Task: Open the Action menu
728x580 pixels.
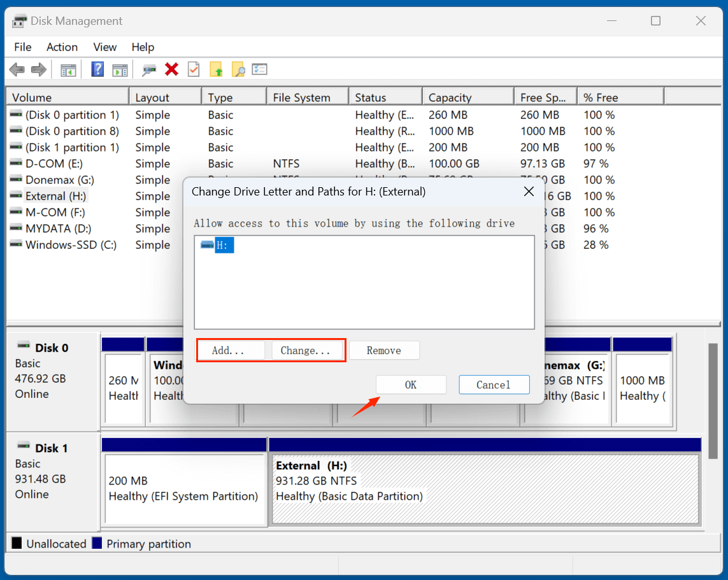Action: [x=62, y=46]
